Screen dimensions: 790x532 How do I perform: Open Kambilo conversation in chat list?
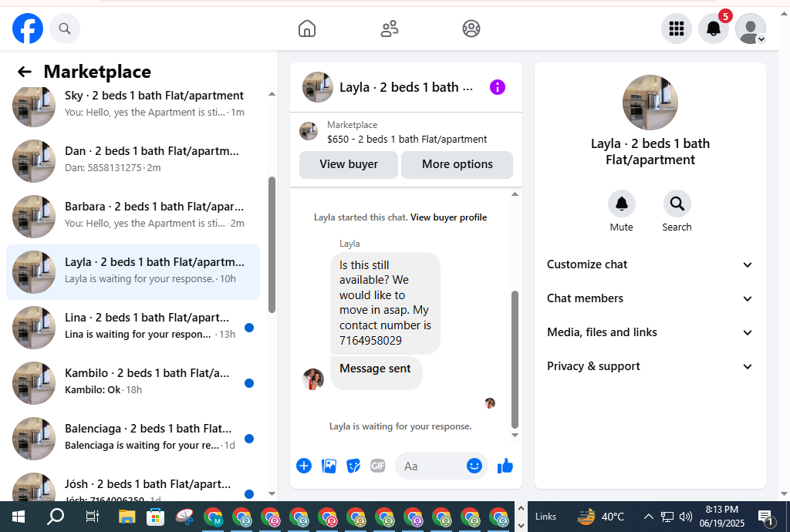click(x=133, y=383)
